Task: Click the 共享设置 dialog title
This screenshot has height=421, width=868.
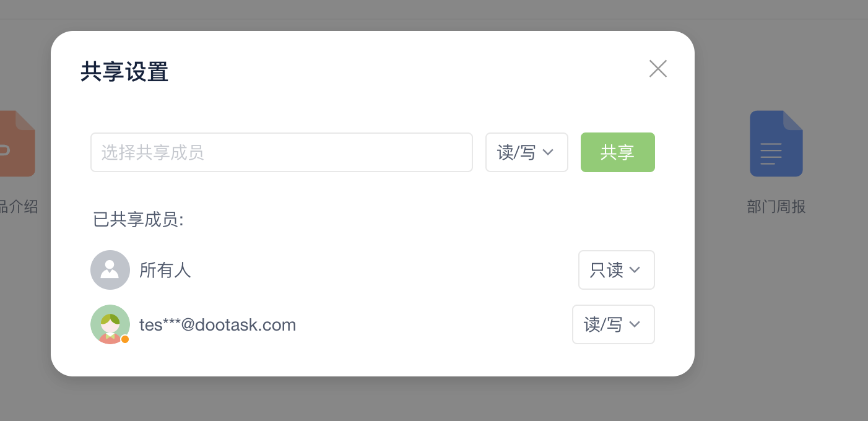Action: coord(124,72)
